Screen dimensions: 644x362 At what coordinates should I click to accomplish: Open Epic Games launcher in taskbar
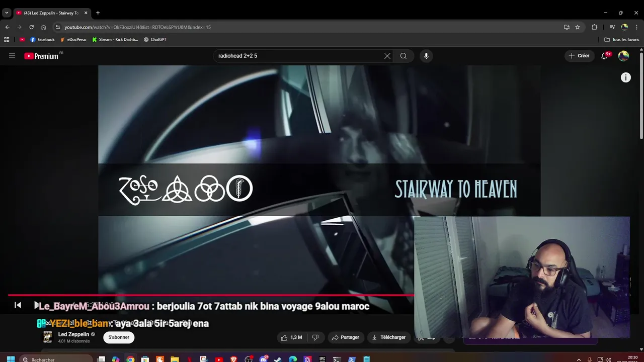pyautogui.click(x=322, y=359)
